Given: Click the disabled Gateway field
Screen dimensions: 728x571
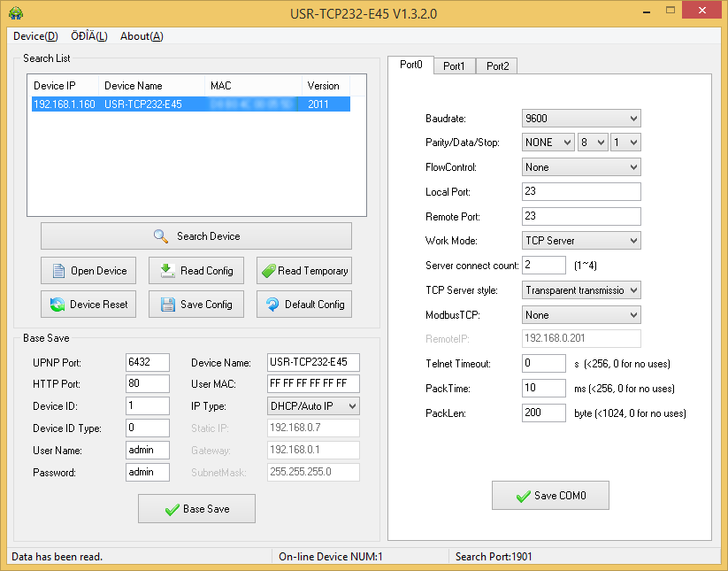Looking at the screenshot, I should [313, 451].
